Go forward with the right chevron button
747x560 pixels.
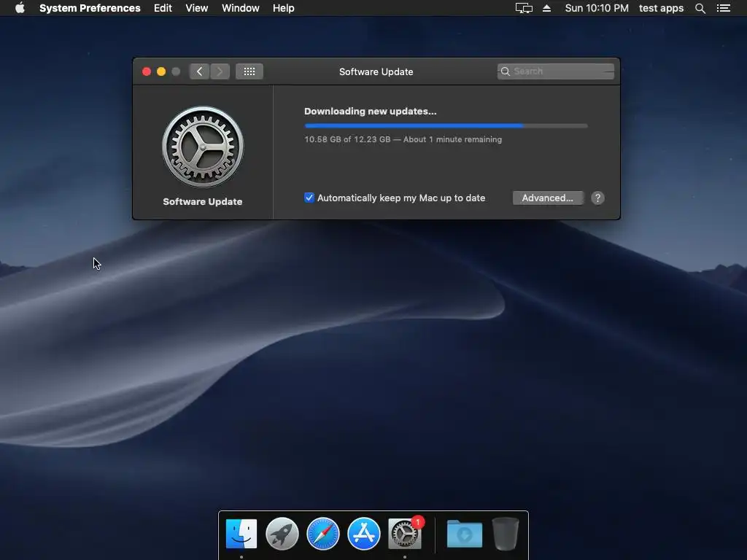pos(220,71)
